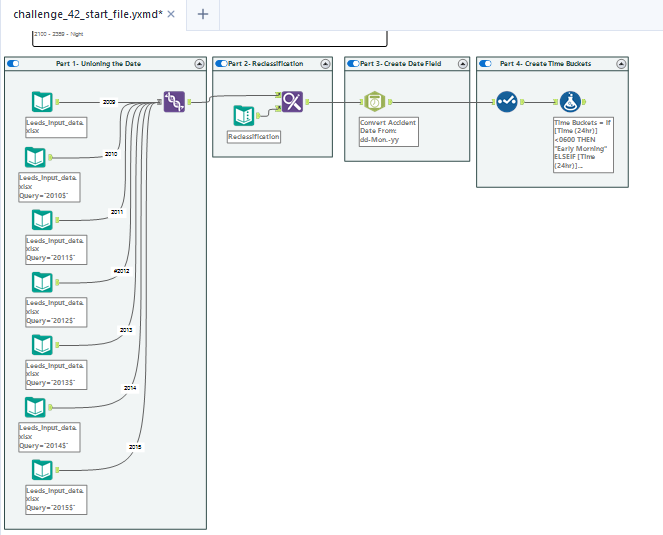Select the Input Data tool with Query 2015$

(42, 469)
